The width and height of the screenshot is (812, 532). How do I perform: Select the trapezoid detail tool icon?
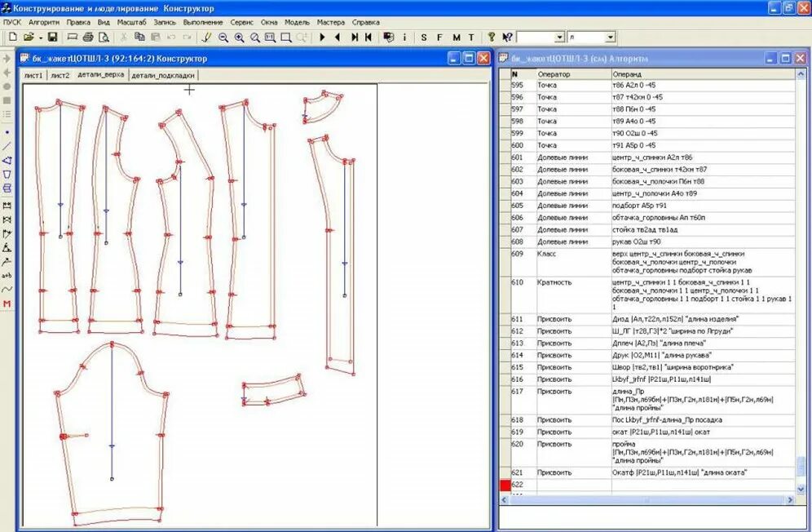[x=7, y=175]
